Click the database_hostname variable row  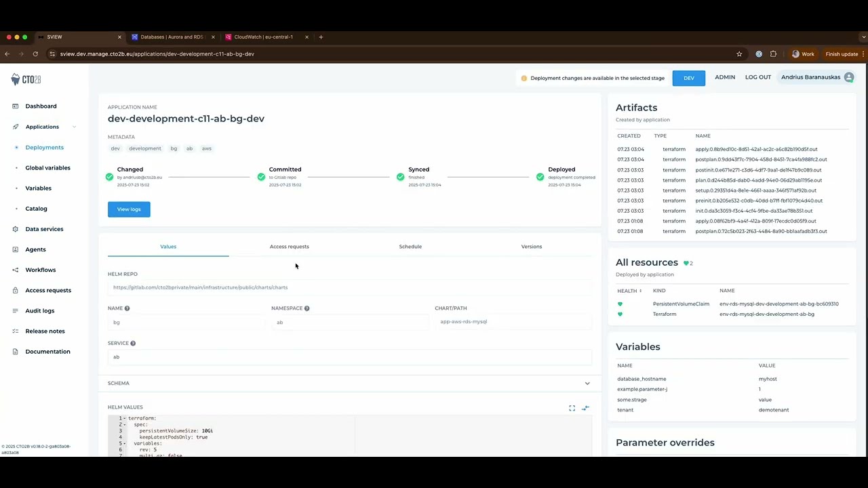[732, 379]
